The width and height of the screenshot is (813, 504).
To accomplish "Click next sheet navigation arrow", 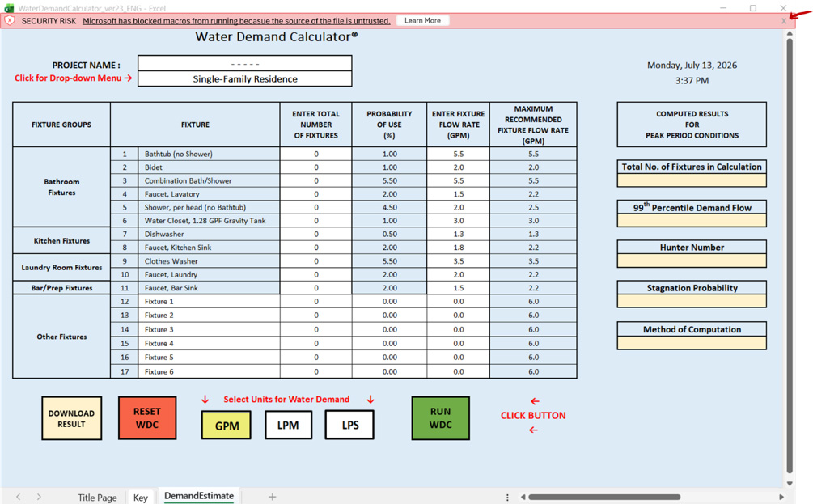I will 39,497.
